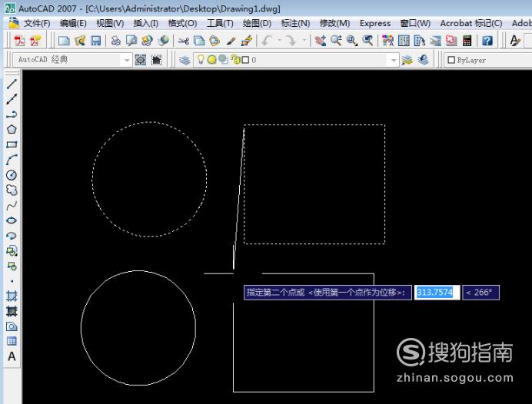Click the Layer Previous icon

(x=423, y=60)
